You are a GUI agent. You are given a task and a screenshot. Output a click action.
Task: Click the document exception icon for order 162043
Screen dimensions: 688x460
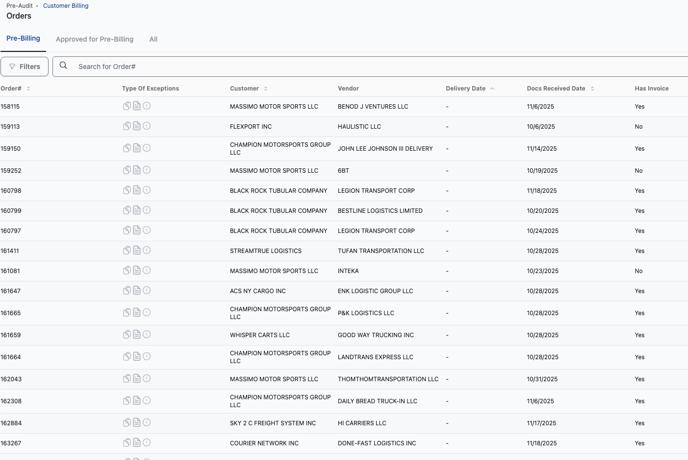(x=137, y=379)
